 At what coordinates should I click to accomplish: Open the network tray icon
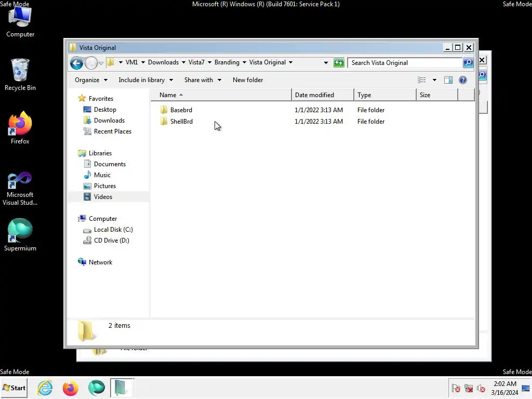469,388
